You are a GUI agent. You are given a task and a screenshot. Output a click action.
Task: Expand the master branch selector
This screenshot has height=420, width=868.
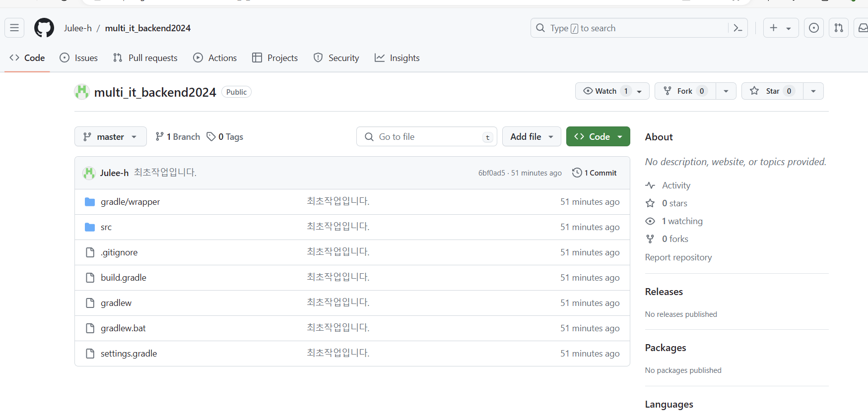(110, 136)
